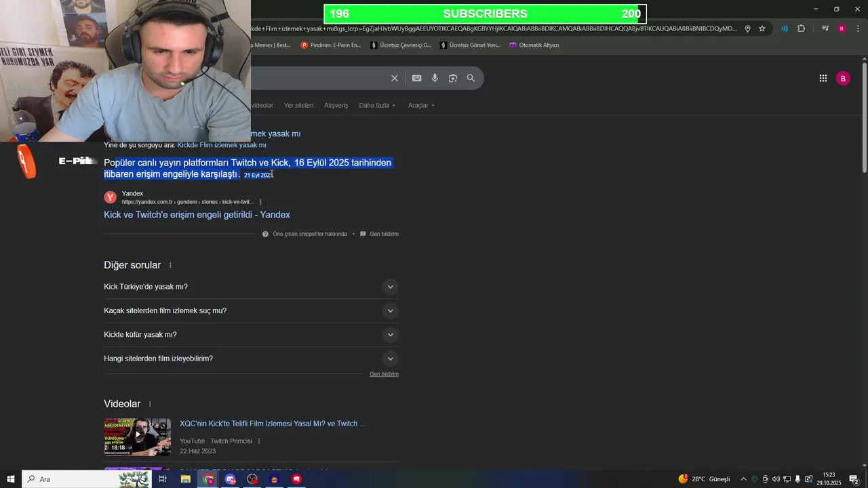This screenshot has width=868, height=488.
Task: Click the magnifier search button
Action: [x=471, y=78]
